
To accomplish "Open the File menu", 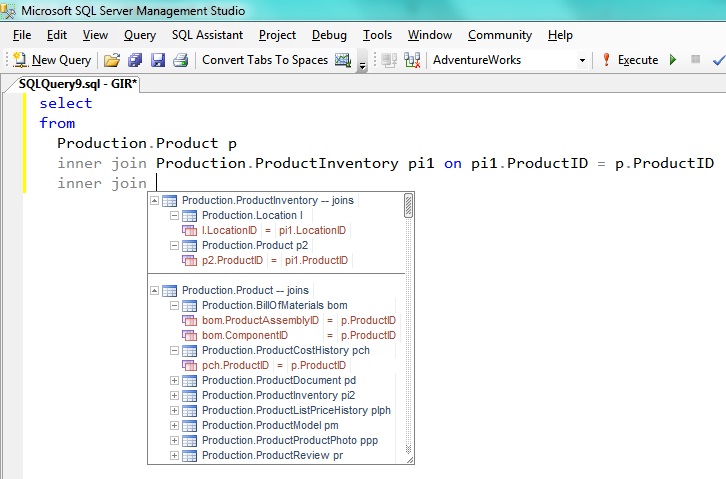I will [x=22, y=35].
